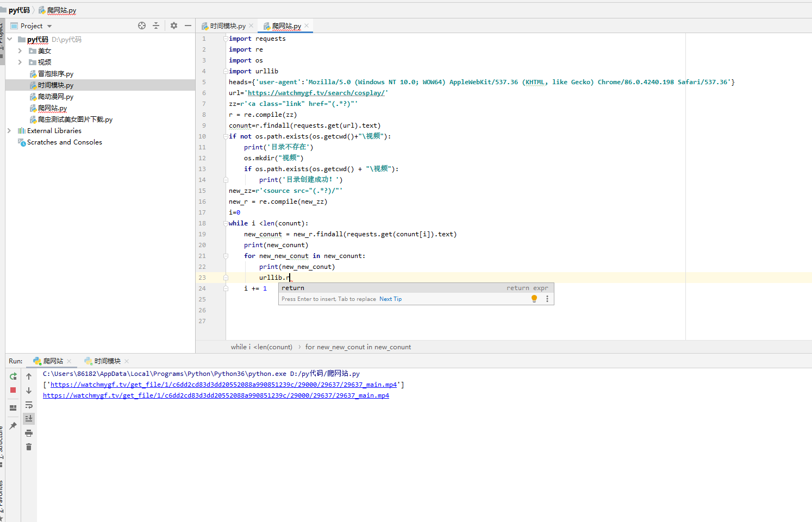Screen dimensions: 812x522
Task: Open 爬动漫网.py in project tree
Action: click(55, 97)
